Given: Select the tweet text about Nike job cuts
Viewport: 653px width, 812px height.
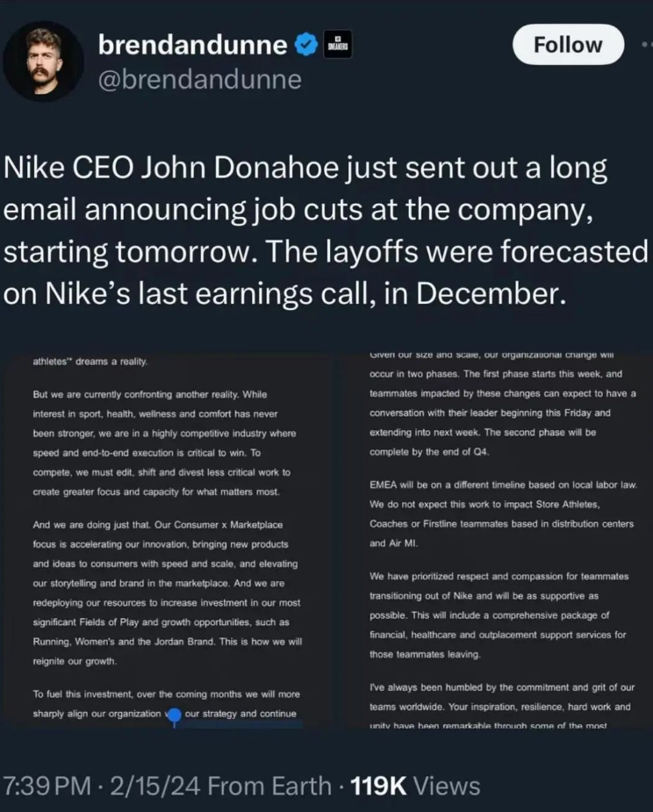Looking at the screenshot, I should (x=326, y=231).
